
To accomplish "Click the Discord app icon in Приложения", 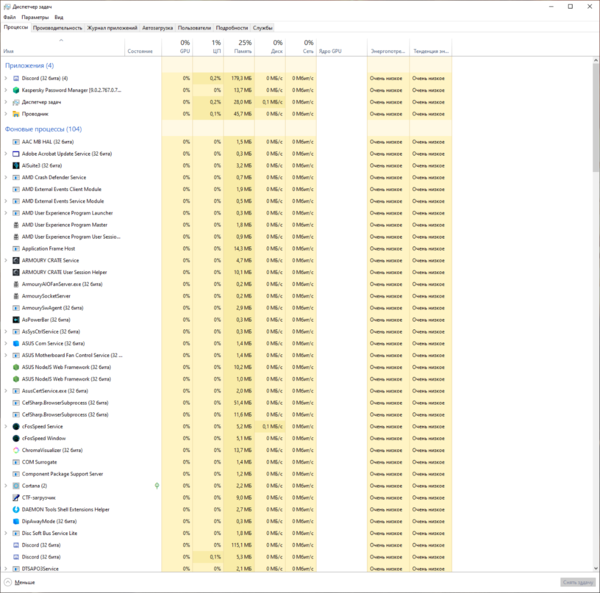I will (16, 78).
